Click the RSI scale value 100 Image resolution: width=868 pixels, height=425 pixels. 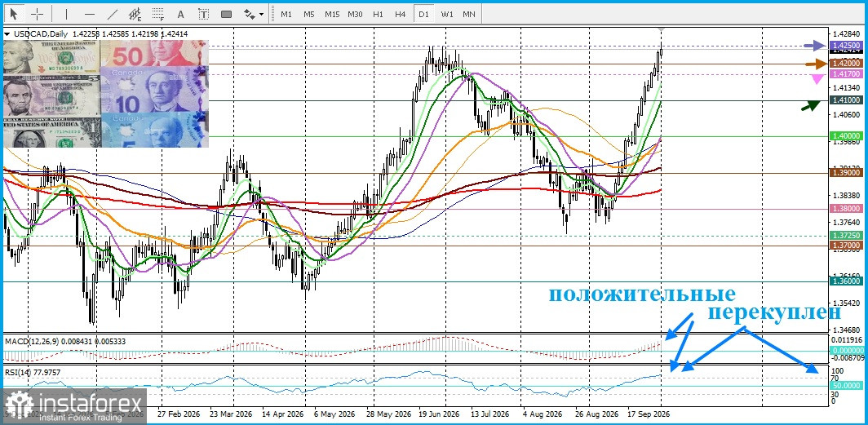pyautogui.click(x=837, y=371)
